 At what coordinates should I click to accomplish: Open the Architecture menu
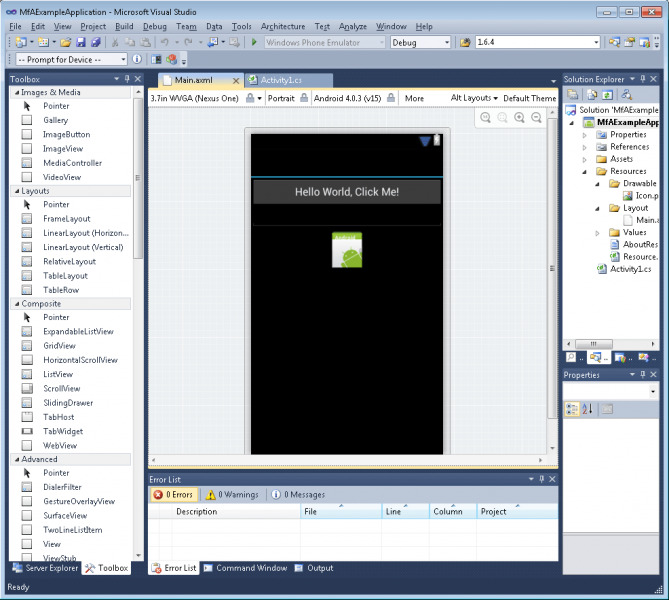283,26
